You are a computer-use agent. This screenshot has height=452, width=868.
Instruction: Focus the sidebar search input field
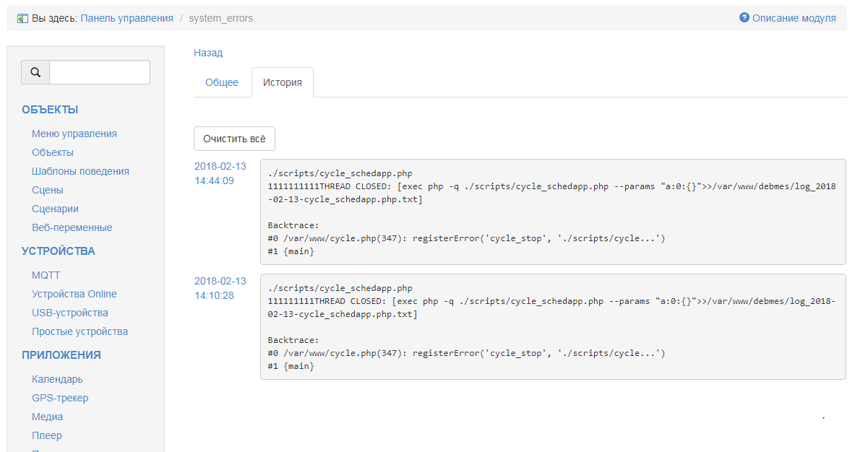pos(99,72)
